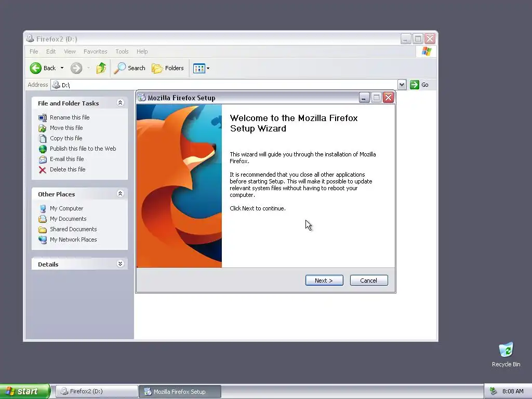This screenshot has width=532, height=399.
Task: Open My Computer from Other Places
Action: 66,208
